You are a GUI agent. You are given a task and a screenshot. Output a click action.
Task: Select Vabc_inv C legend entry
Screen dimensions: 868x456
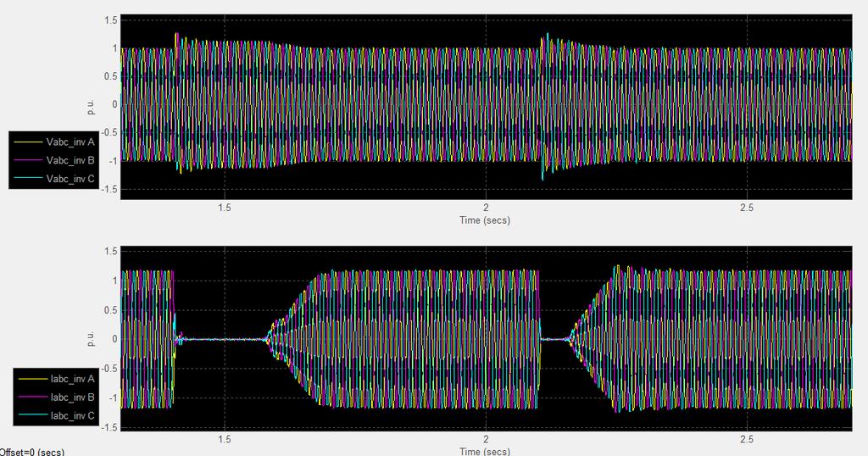tap(54, 179)
